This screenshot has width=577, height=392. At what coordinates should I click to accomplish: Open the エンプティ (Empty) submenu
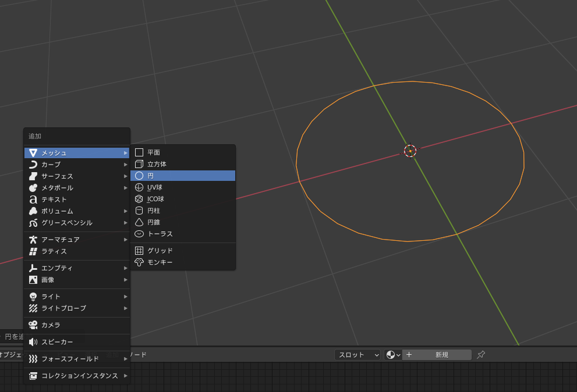tap(76, 268)
